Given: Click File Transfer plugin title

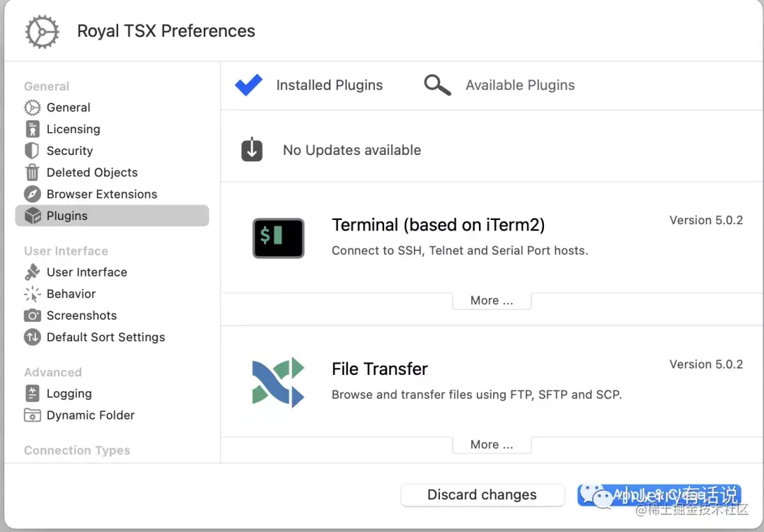Looking at the screenshot, I should (380, 369).
